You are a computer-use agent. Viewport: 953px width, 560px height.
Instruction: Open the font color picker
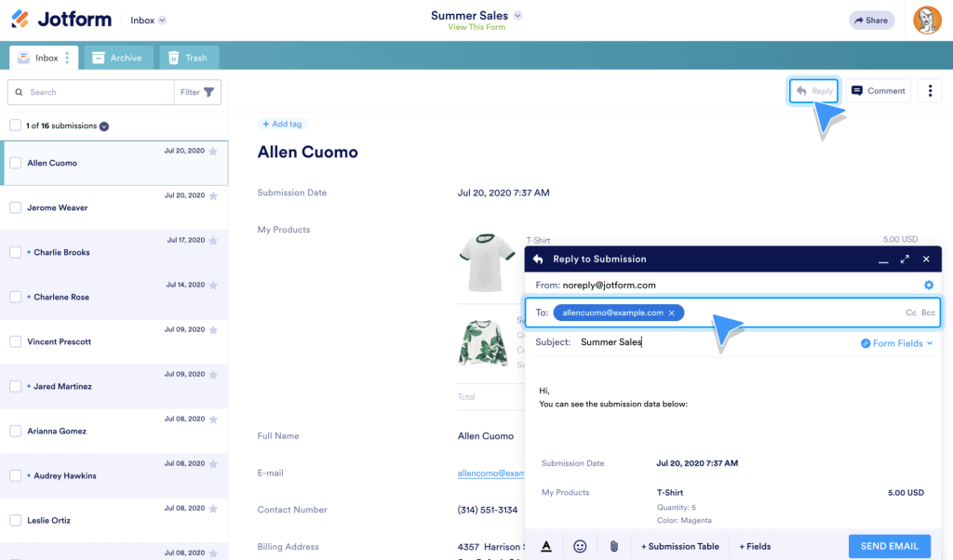pos(546,546)
